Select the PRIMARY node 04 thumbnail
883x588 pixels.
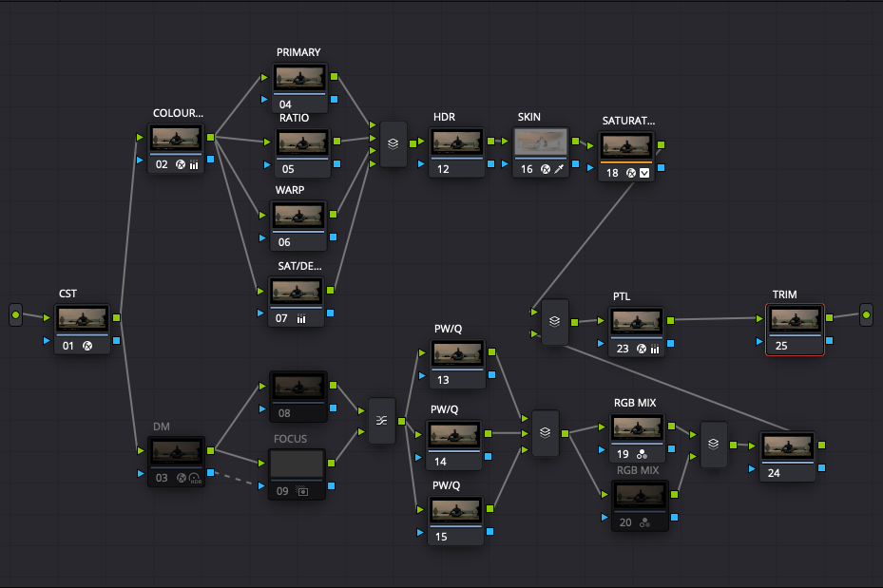click(x=300, y=78)
